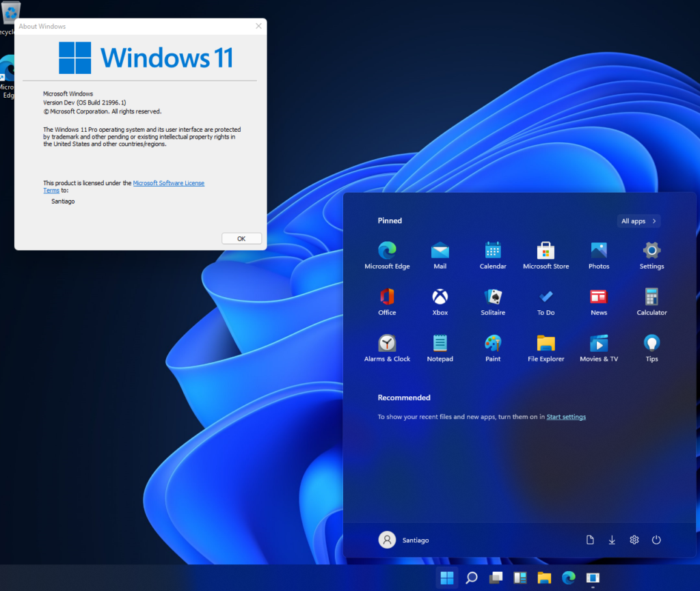This screenshot has height=591, width=700.
Task: Expand the All apps list
Action: [638, 221]
